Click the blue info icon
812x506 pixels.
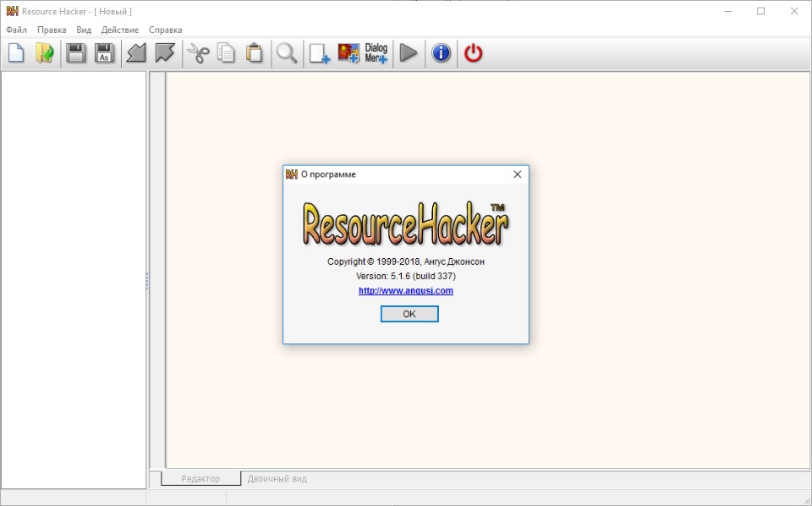click(x=442, y=52)
